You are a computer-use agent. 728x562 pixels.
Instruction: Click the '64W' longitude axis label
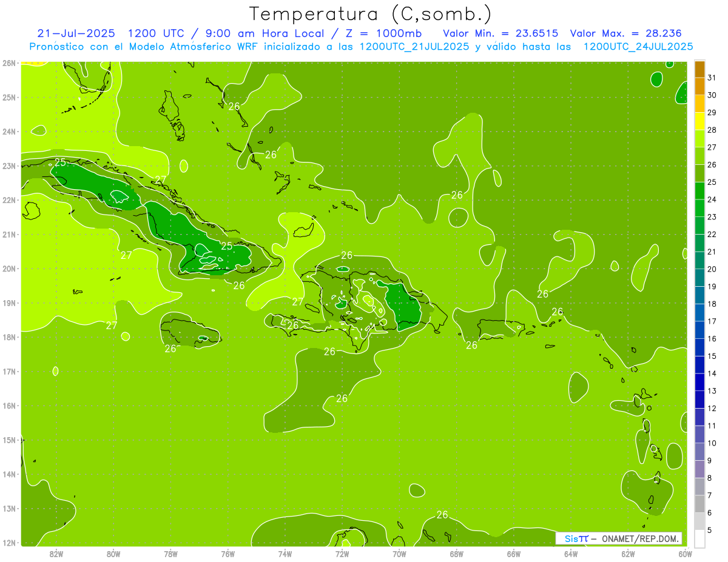coord(571,554)
